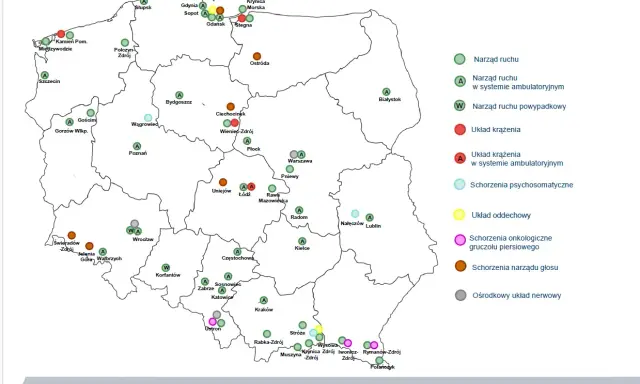Click the red A marker at Łódź
The width and height of the screenshot is (640, 384).
(x=251, y=186)
